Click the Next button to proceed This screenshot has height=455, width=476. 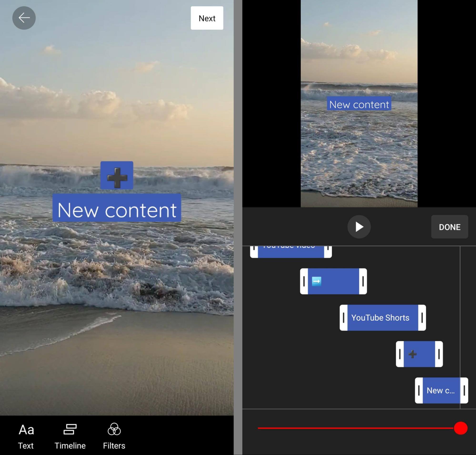206,17
